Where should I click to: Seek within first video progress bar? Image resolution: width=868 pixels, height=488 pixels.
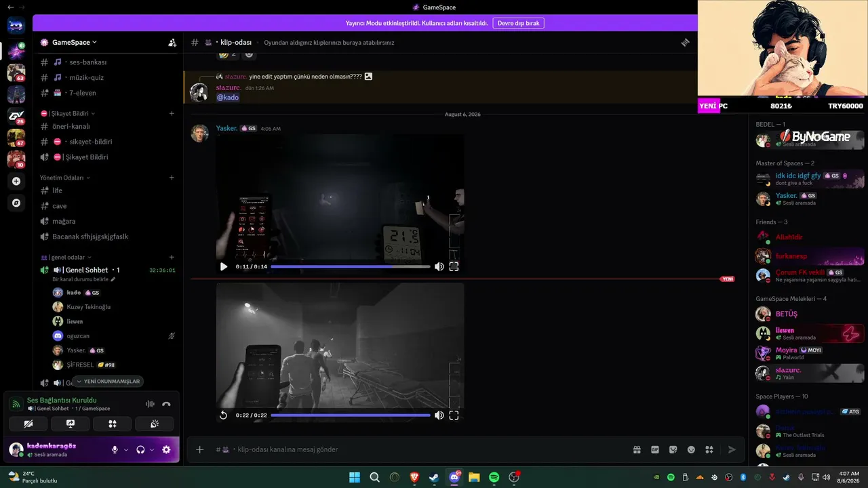[x=351, y=266]
